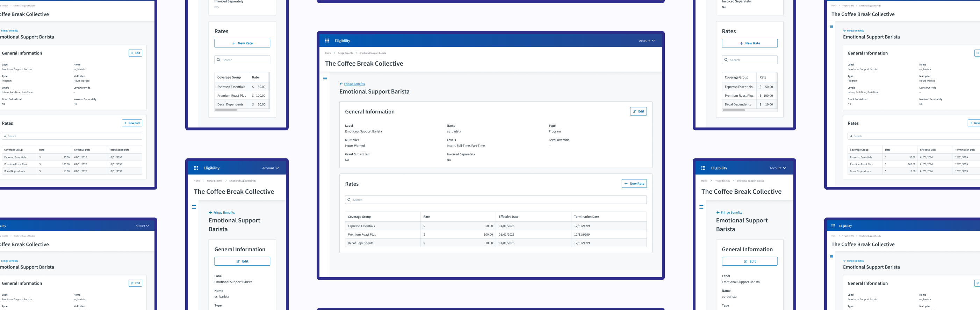Click back arrow beside center Fringe Benefits link
This screenshot has width=980, height=310.
pyautogui.click(x=341, y=84)
